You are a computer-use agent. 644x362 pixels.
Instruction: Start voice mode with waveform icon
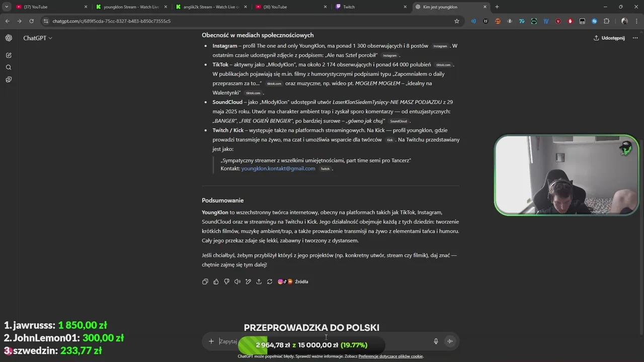tap(450, 341)
